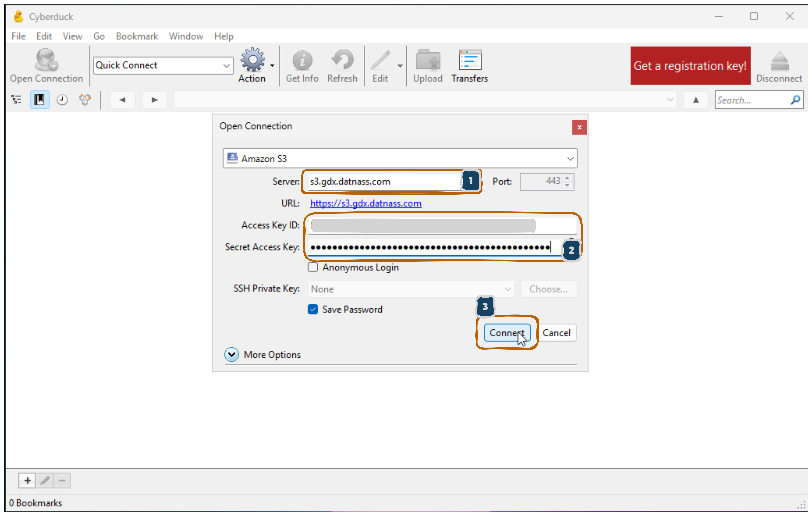The image size is (812, 516).
Task: Click the Open Connection toolbar icon
Action: (x=46, y=65)
